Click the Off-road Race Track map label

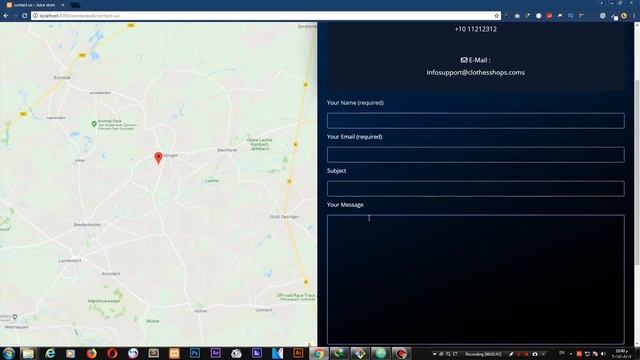296,297
